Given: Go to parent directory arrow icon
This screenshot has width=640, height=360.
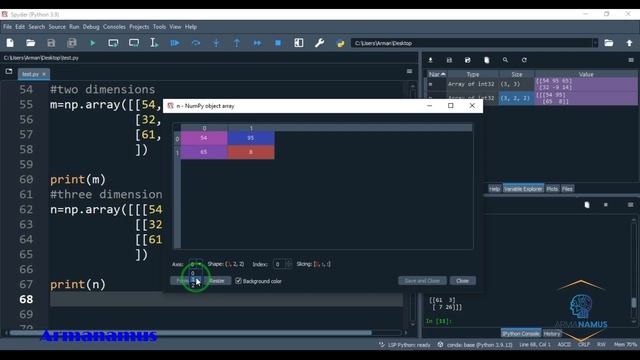Looking at the screenshot, I should point(629,43).
